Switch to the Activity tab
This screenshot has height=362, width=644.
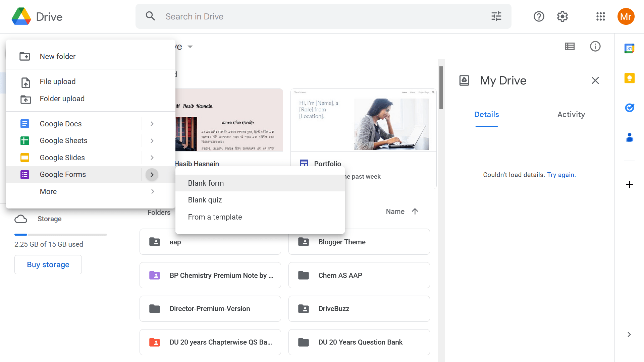(571, 115)
